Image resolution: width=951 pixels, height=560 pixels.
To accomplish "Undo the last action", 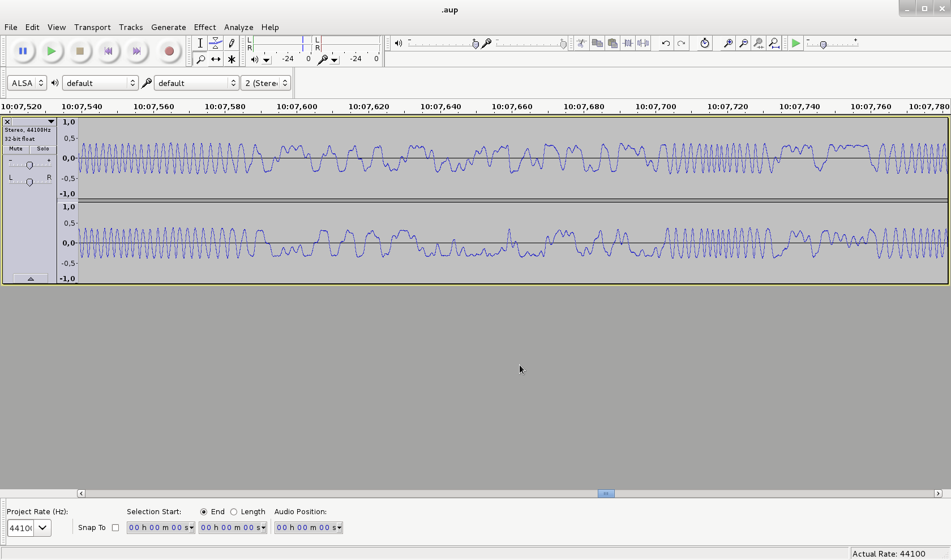I will click(666, 43).
